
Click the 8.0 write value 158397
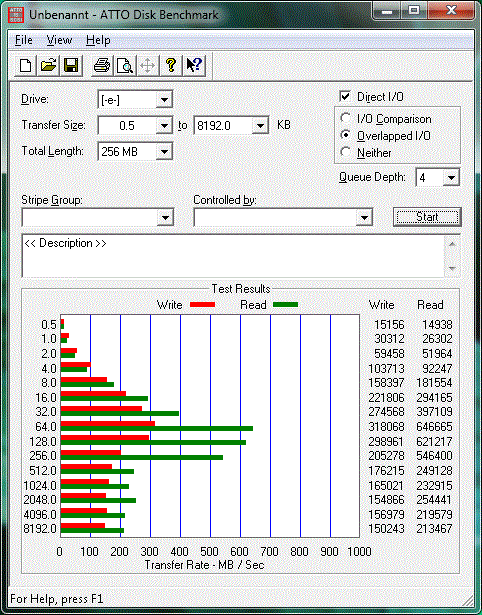[386, 382]
